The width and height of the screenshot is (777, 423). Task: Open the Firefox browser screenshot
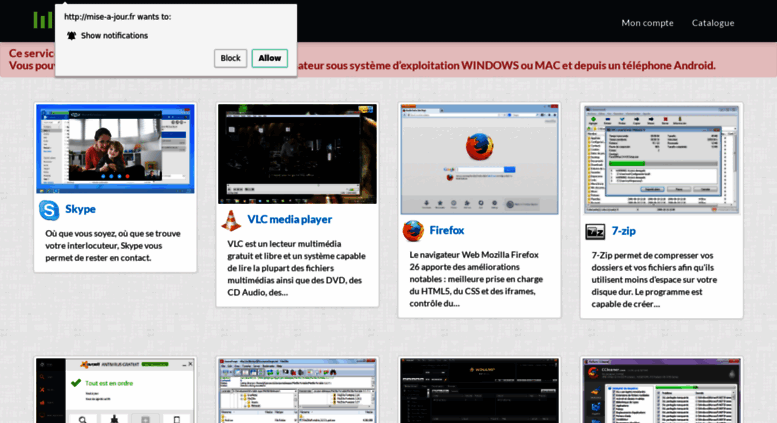tap(480, 159)
